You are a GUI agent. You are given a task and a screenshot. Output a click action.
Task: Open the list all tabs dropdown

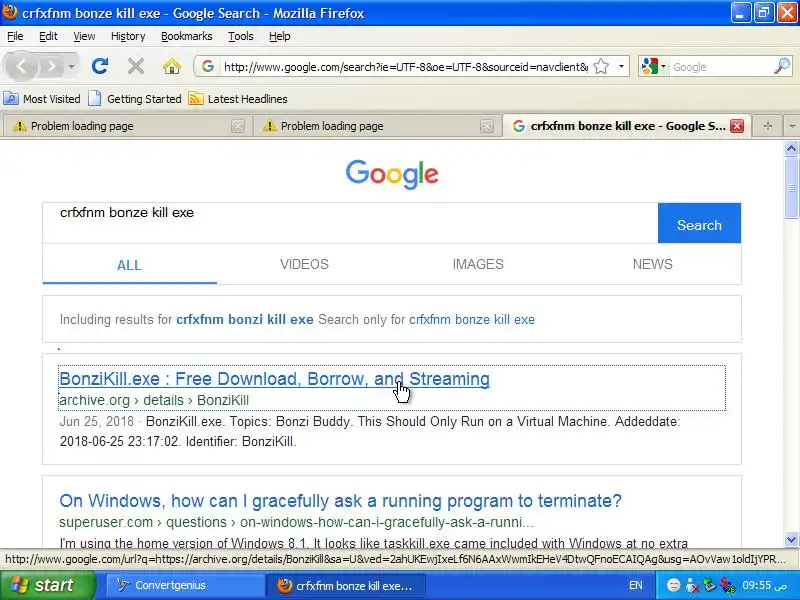click(791, 126)
